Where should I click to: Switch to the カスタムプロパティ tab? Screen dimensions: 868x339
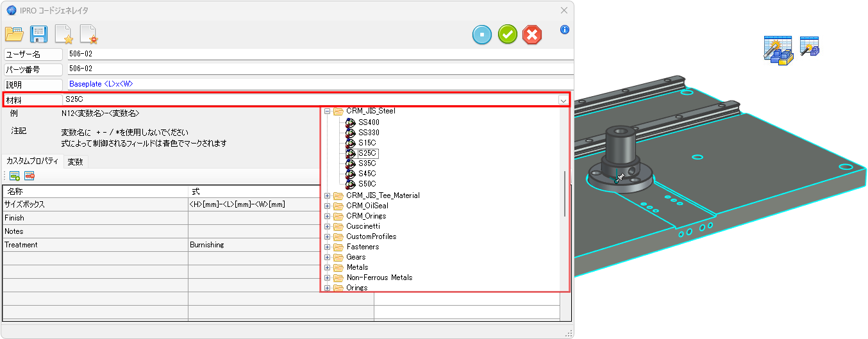31,161
